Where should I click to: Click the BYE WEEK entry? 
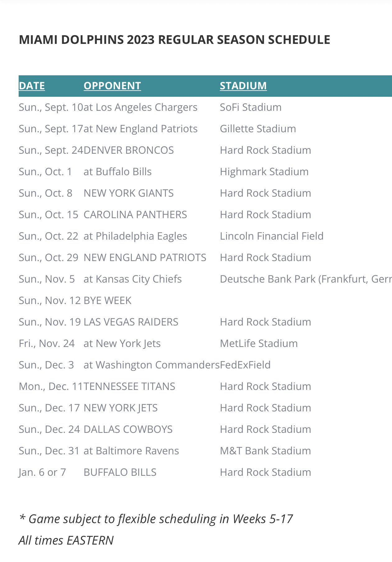coord(108,301)
